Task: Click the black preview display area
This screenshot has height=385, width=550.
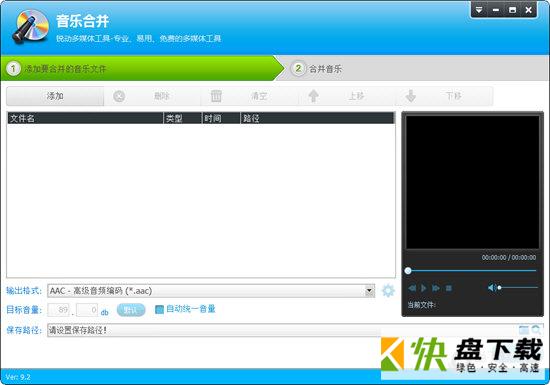Action: click(472, 182)
